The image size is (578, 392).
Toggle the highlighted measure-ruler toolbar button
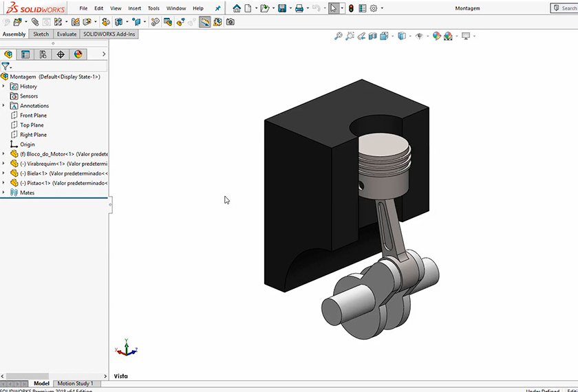205,22
